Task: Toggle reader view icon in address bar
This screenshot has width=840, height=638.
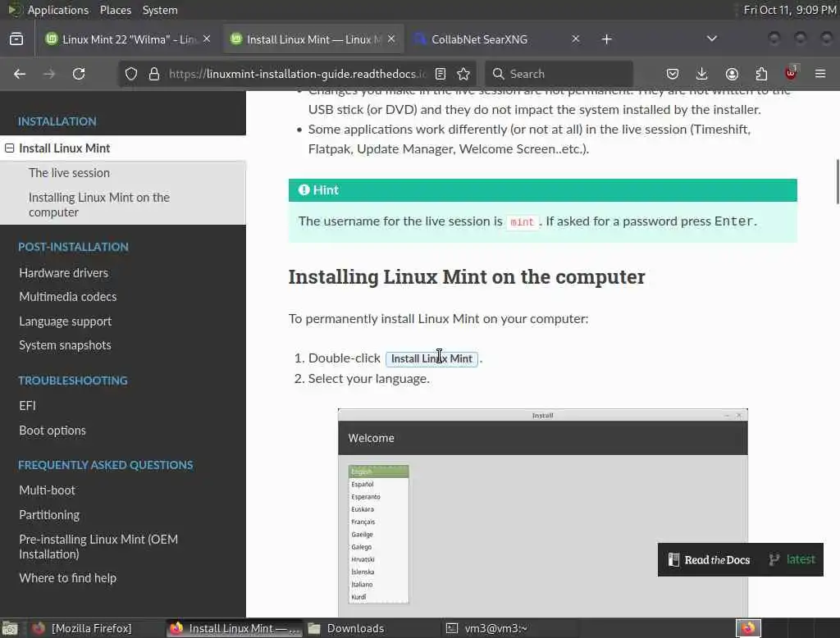Action: (441, 74)
